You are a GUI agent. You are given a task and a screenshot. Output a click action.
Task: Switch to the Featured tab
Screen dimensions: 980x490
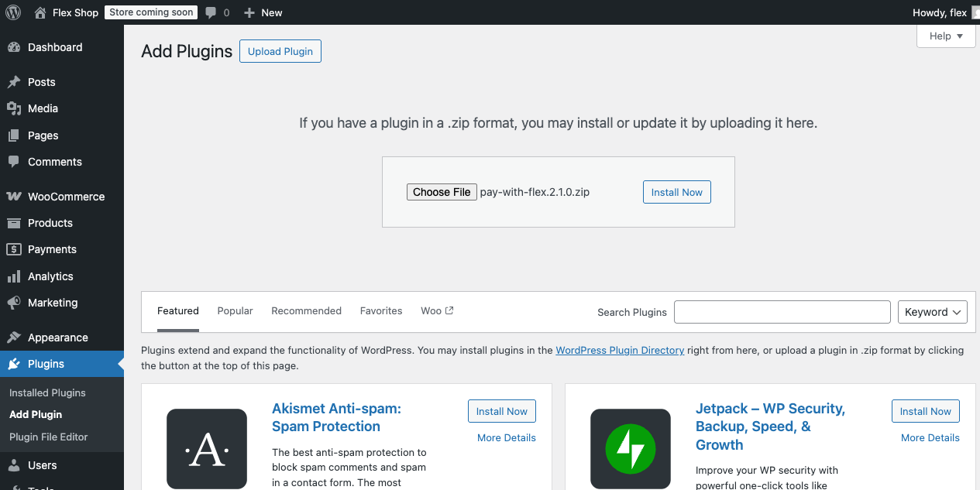tap(178, 311)
